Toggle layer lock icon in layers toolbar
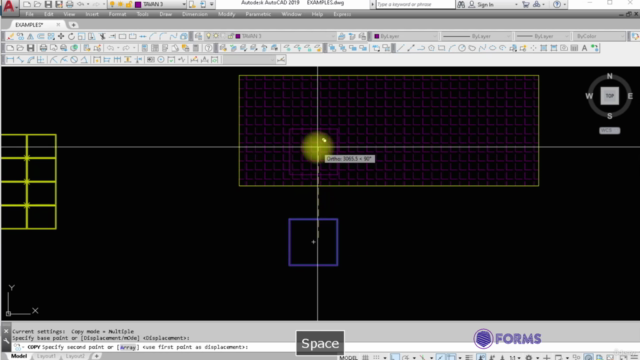The width and height of the screenshot is (640, 360). 231,36
